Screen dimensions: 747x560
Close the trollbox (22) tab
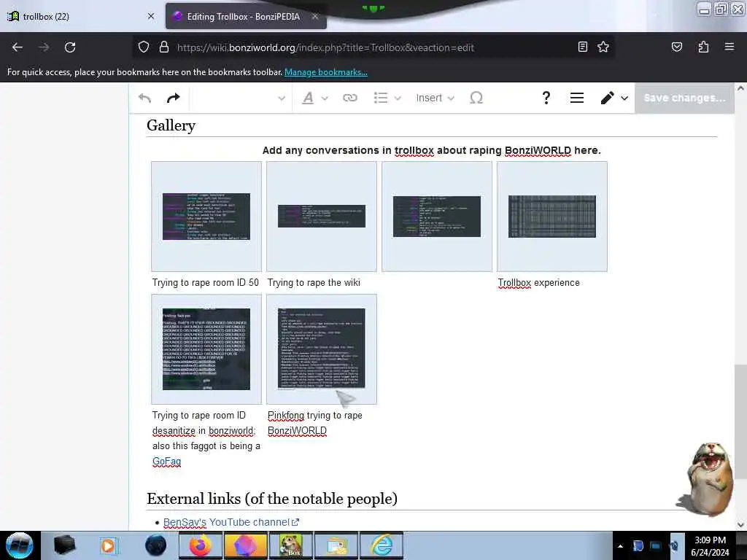[x=151, y=16]
